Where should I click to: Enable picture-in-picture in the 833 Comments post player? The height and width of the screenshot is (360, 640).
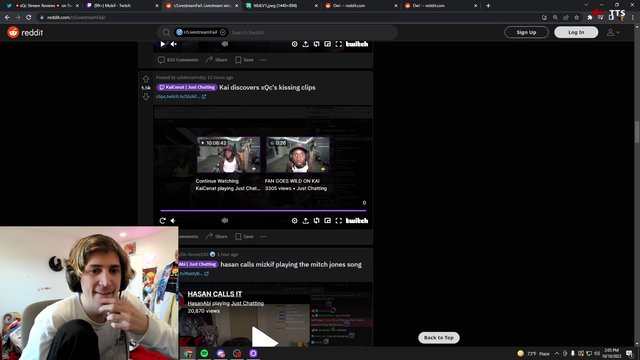click(x=327, y=44)
